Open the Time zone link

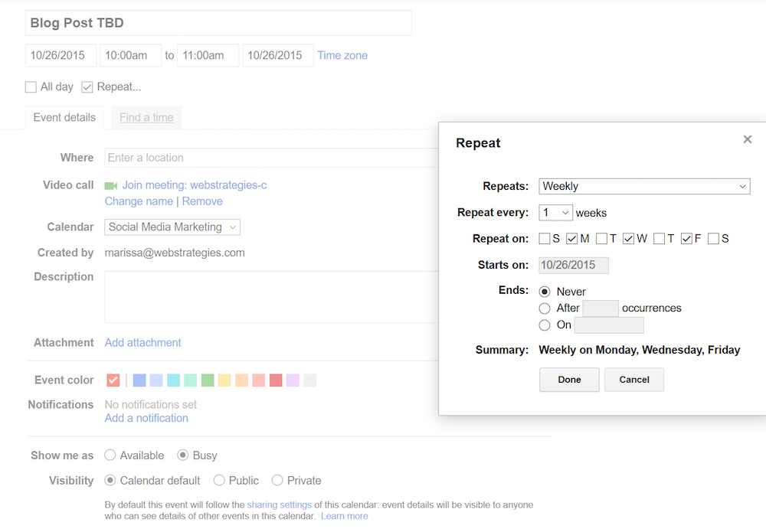342,56
